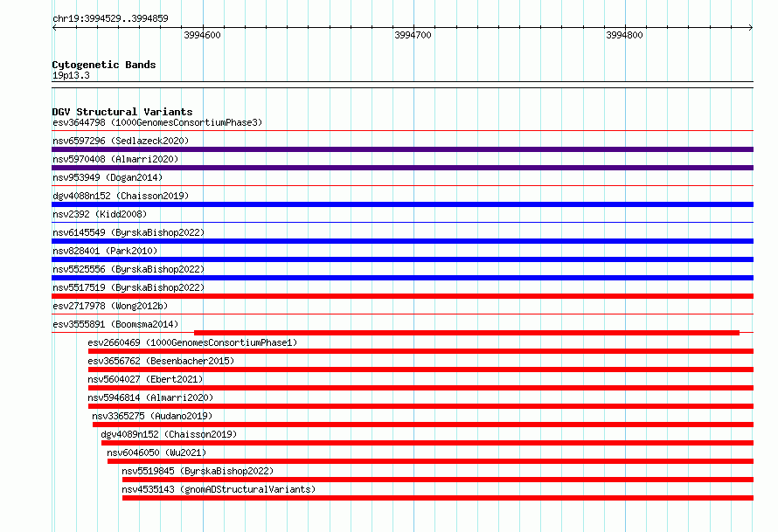Screen dimensions: 778x532
Task: Click the left arrow of the ruler
Action: point(54,28)
